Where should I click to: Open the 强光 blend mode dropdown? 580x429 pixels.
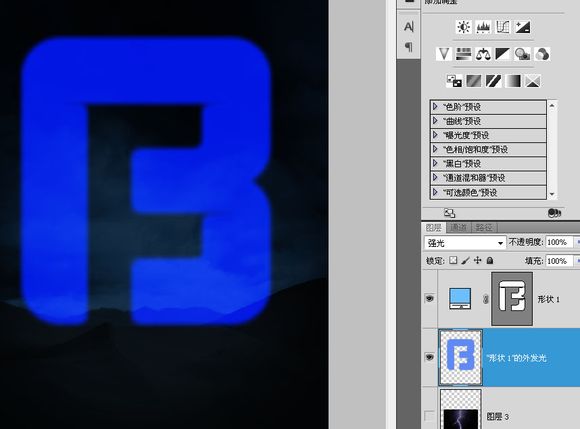click(465, 243)
